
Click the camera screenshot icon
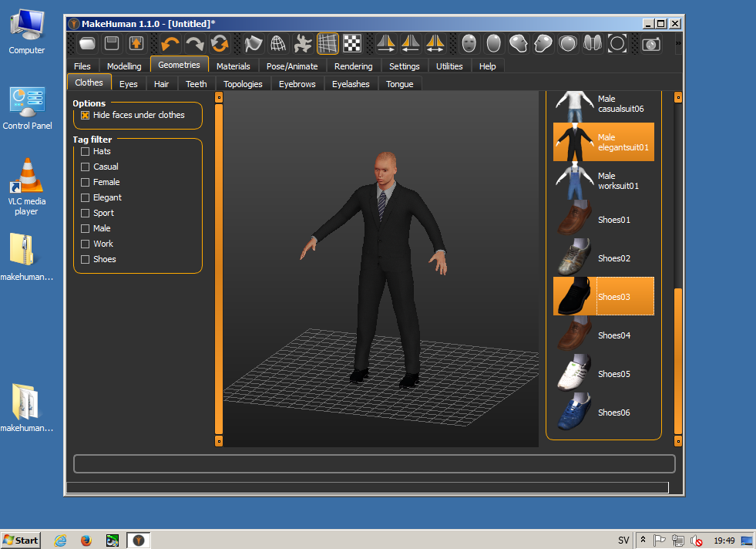pyautogui.click(x=651, y=43)
